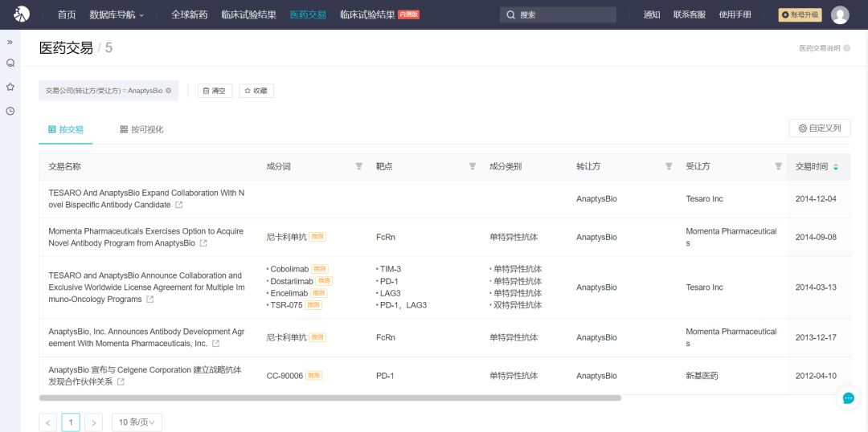Open the TESARO Expand Collaboration deal title
Image resolution: width=868 pixels, height=432 pixels.
pyautogui.click(x=146, y=198)
